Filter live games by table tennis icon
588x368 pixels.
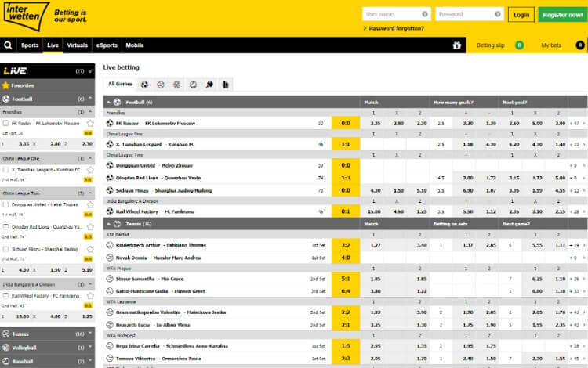pyautogui.click(x=209, y=85)
